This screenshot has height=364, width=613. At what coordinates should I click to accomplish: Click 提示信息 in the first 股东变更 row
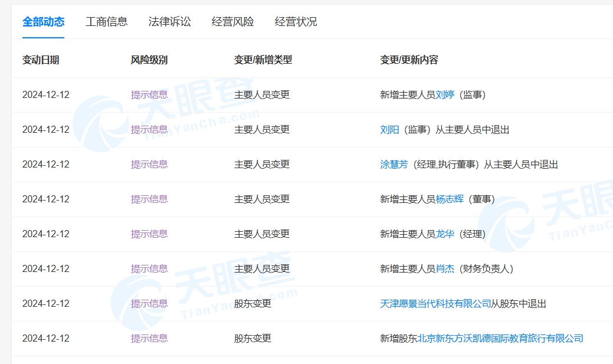(149, 303)
